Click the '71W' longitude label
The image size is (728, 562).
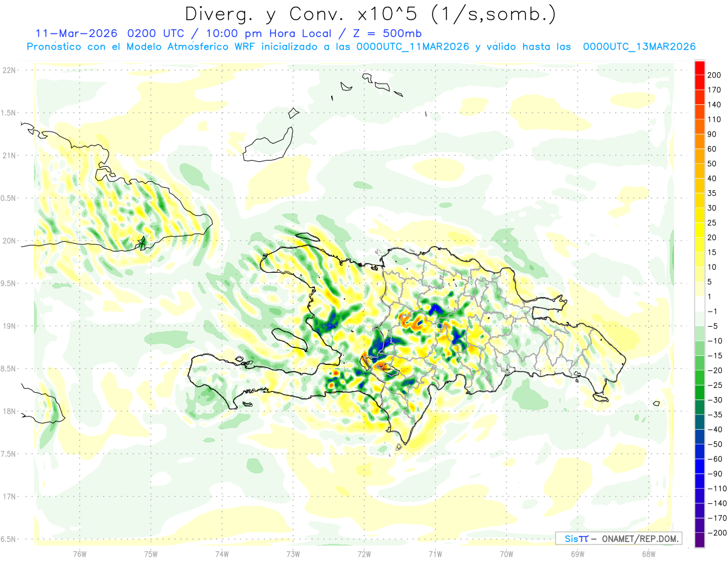pos(435,555)
